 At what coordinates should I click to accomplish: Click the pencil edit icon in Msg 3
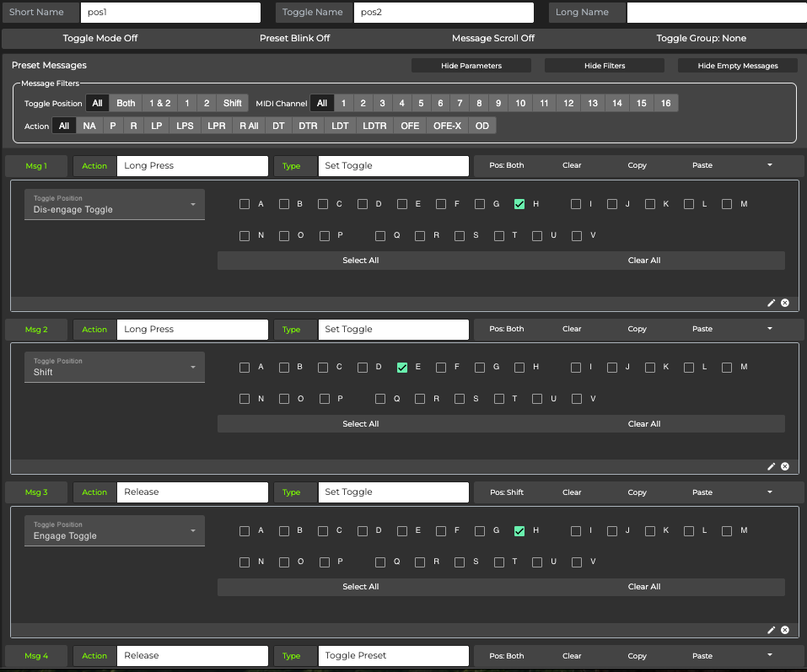click(771, 630)
